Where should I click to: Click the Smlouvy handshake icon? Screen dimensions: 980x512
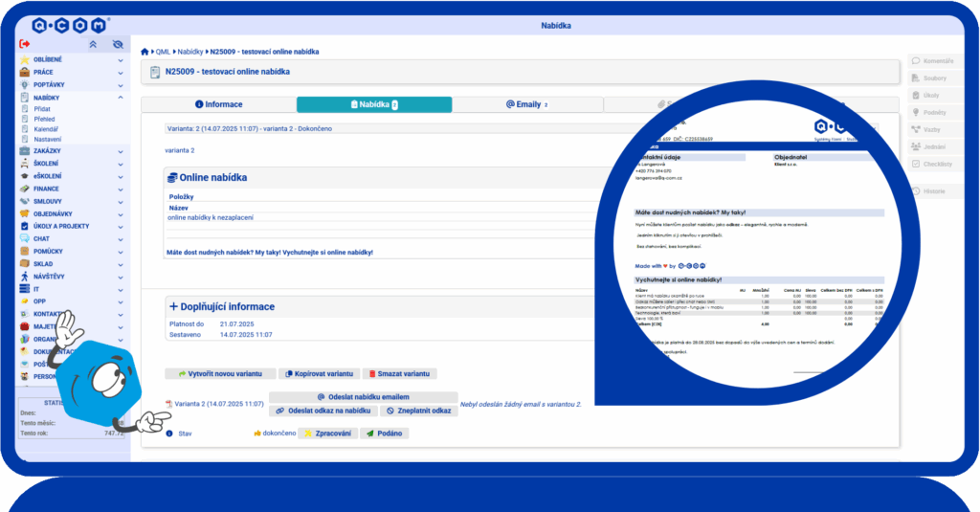[24, 201]
